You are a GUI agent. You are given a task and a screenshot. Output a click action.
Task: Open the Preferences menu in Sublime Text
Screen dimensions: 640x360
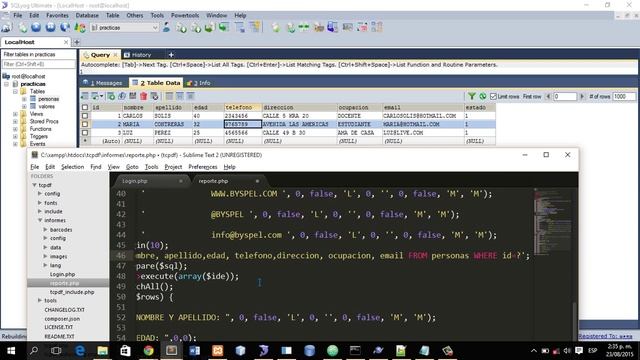(202, 167)
